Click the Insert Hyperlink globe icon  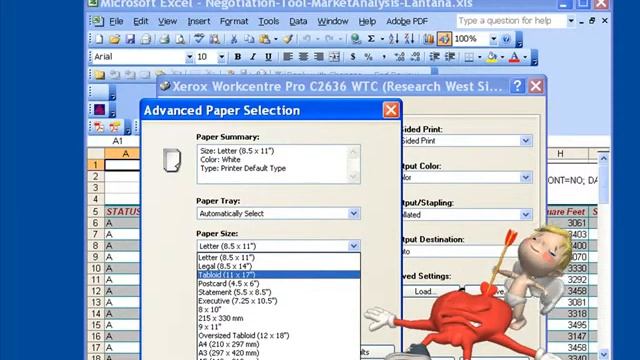point(356,39)
